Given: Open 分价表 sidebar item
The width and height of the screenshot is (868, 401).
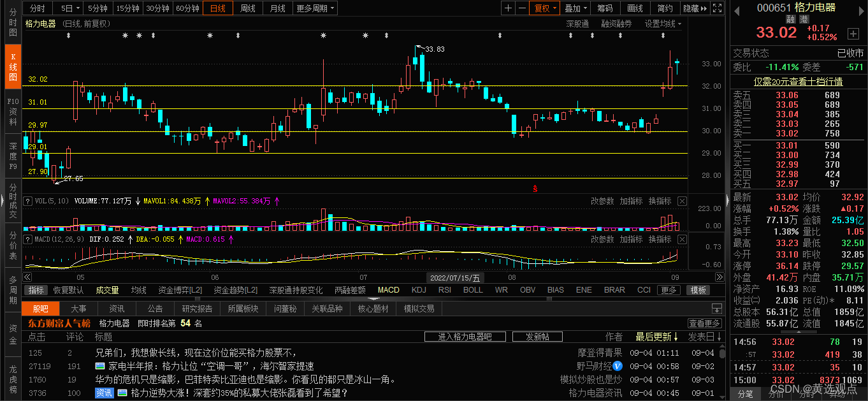Looking at the screenshot, I should point(13,245).
